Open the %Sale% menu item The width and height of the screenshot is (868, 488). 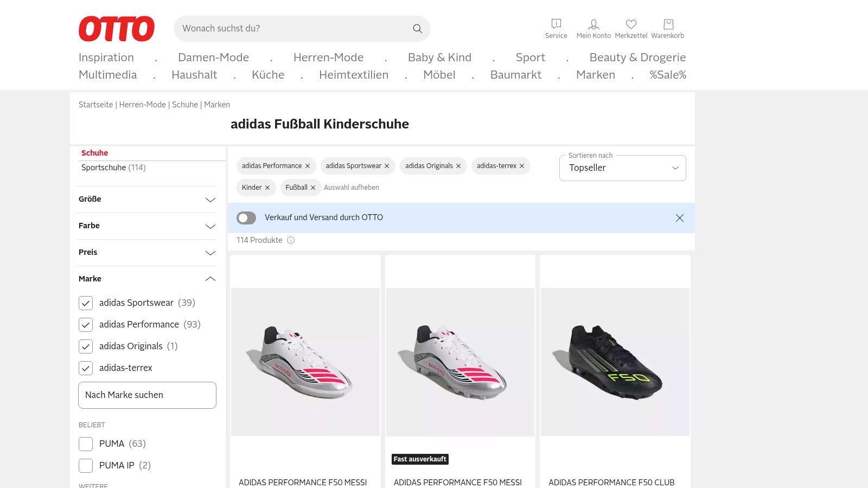(668, 75)
